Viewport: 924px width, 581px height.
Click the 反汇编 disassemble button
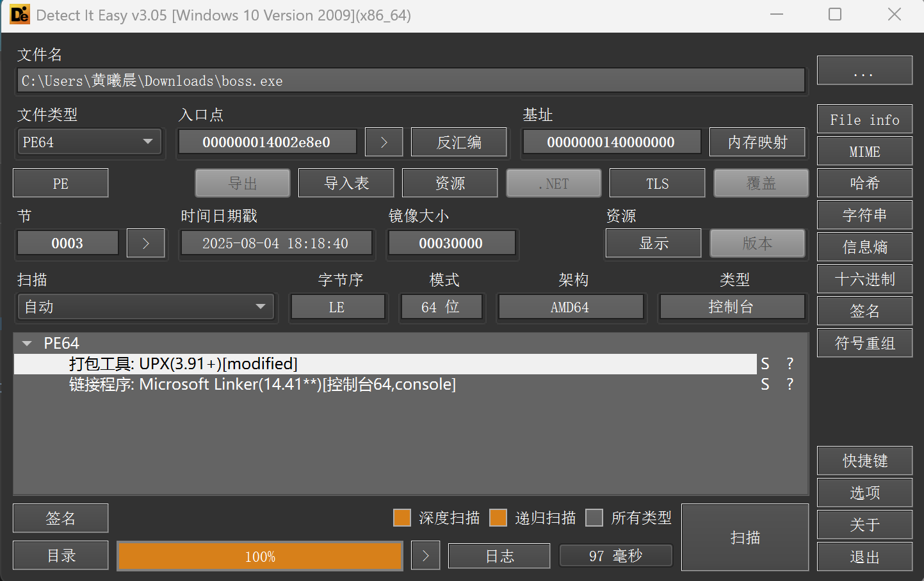click(x=458, y=142)
